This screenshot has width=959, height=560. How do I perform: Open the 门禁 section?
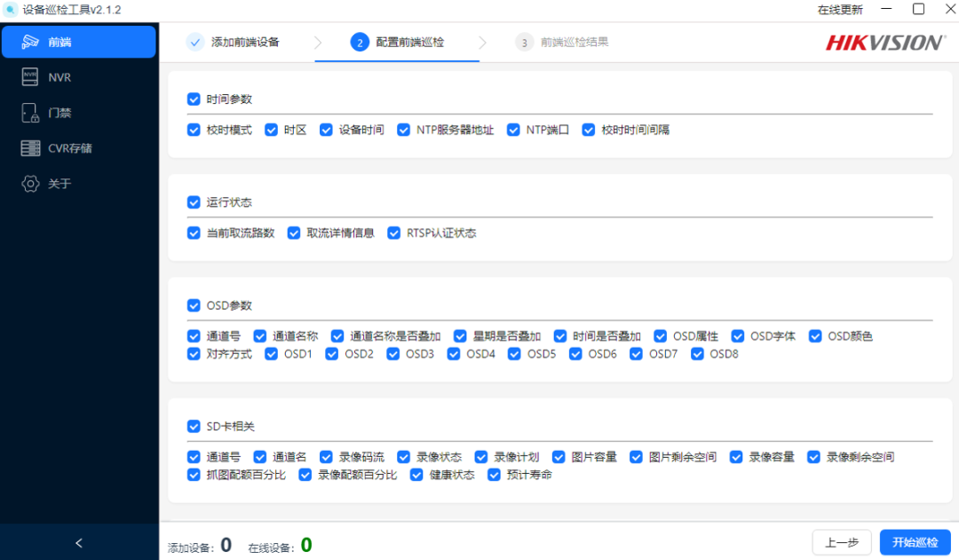coord(79,113)
